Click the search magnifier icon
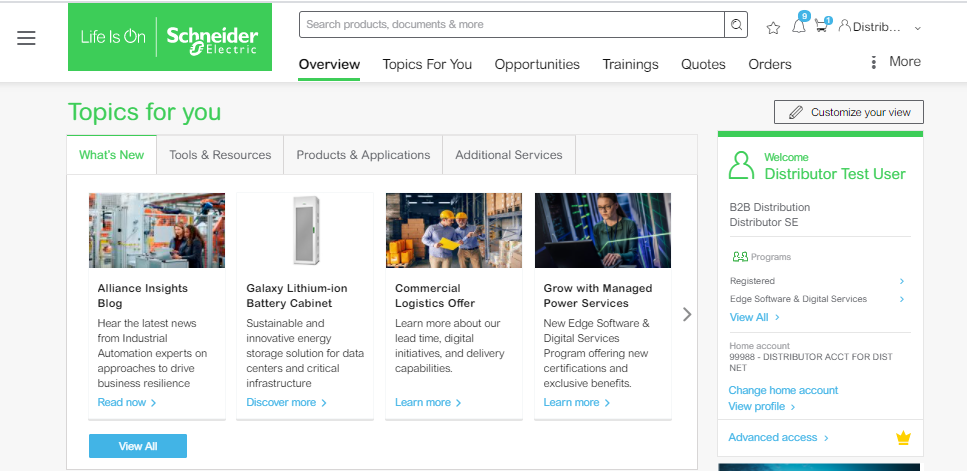The width and height of the screenshot is (967, 471). [736, 25]
